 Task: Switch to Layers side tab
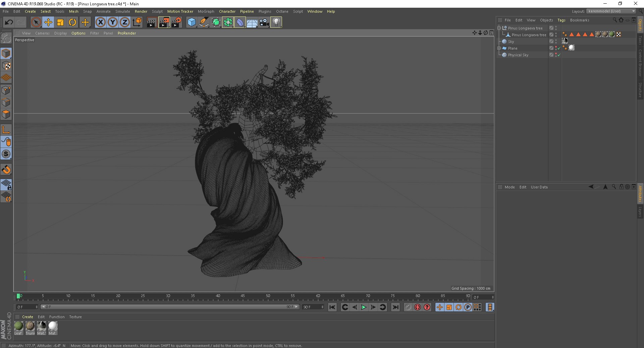(x=640, y=212)
